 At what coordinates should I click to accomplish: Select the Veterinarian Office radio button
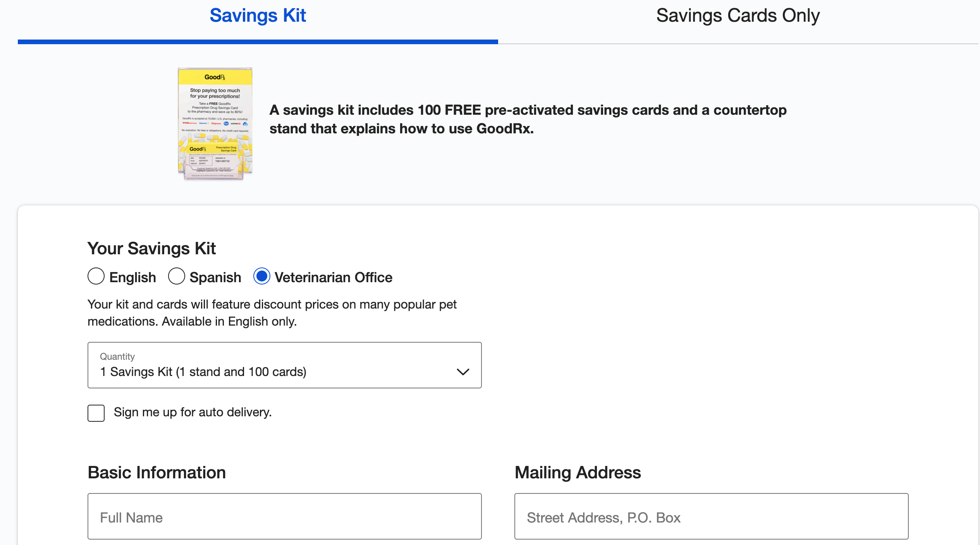click(x=262, y=276)
